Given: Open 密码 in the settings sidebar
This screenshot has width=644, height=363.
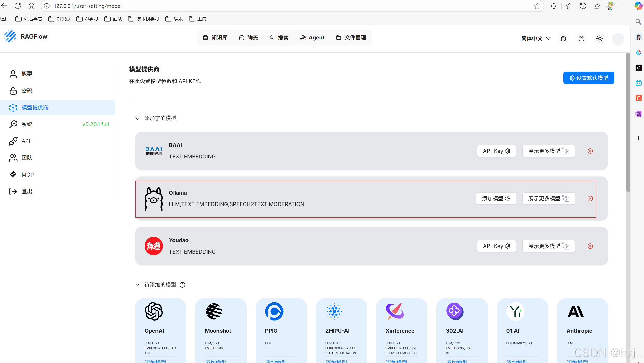Looking at the screenshot, I should tap(57, 91).
